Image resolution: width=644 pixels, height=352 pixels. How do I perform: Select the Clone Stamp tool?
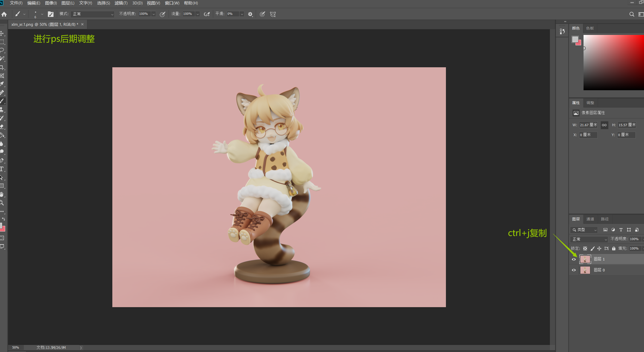point(2,110)
